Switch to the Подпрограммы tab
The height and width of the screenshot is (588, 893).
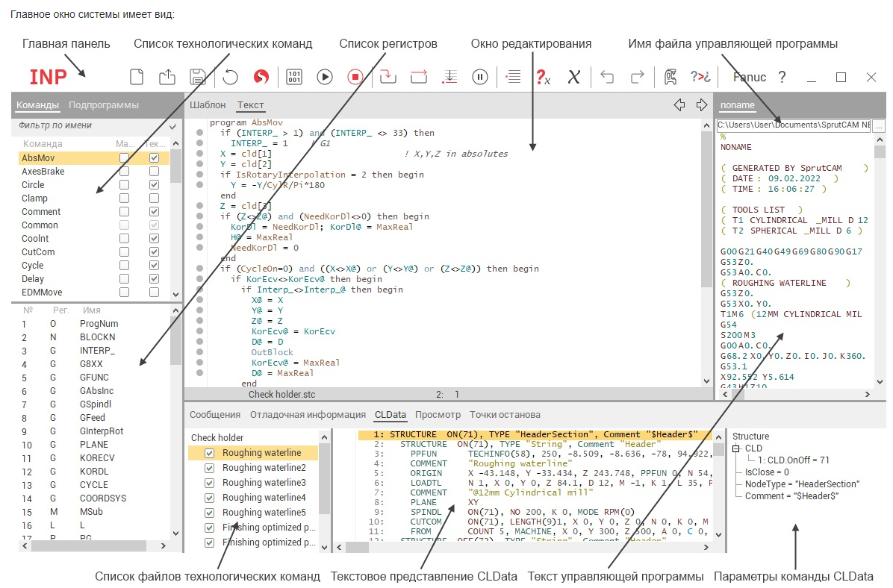[x=103, y=105]
